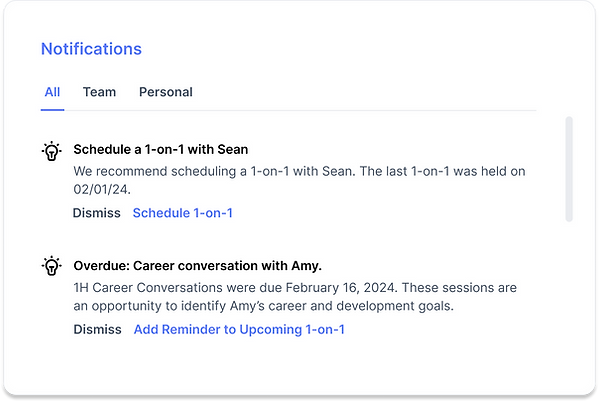Click the notifications list scrollbar thumb

[x=569, y=169]
